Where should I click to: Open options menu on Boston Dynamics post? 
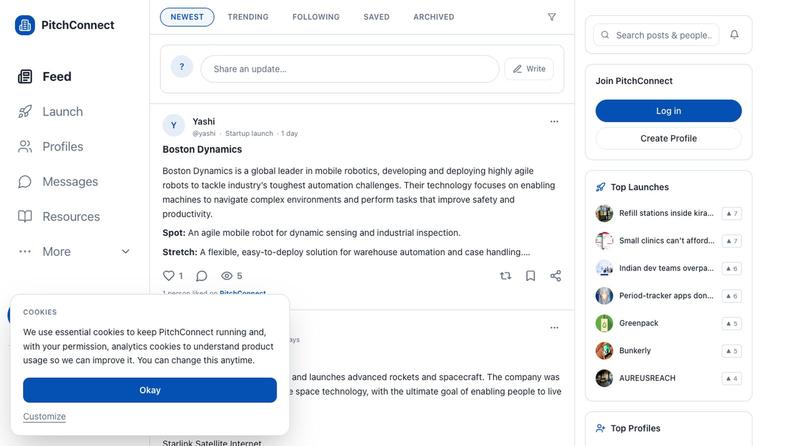coord(554,121)
